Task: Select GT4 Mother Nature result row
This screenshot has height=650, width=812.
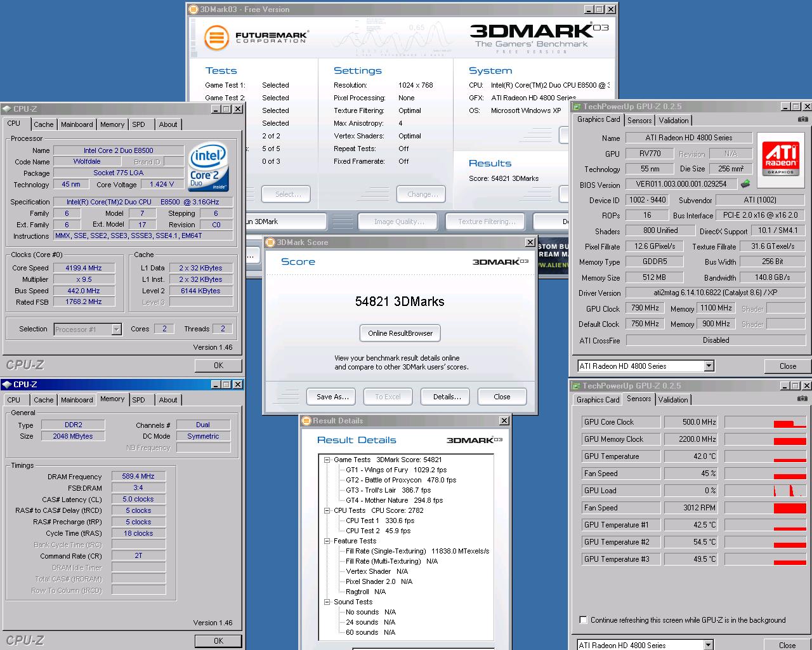Action: coord(394,500)
